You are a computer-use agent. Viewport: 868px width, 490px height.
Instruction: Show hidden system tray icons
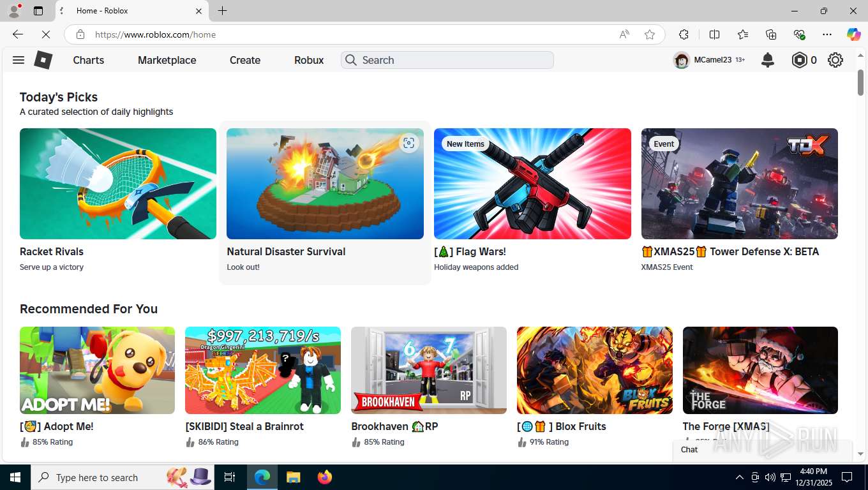(740, 477)
